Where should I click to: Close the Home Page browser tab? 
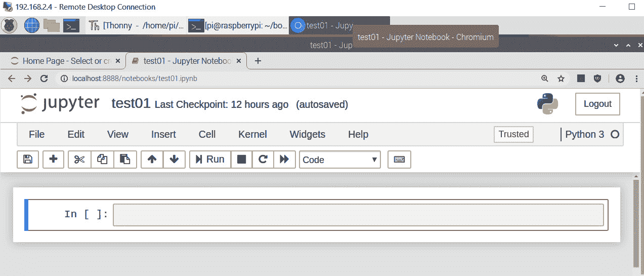pyautogui.click(x=118, y=61)
